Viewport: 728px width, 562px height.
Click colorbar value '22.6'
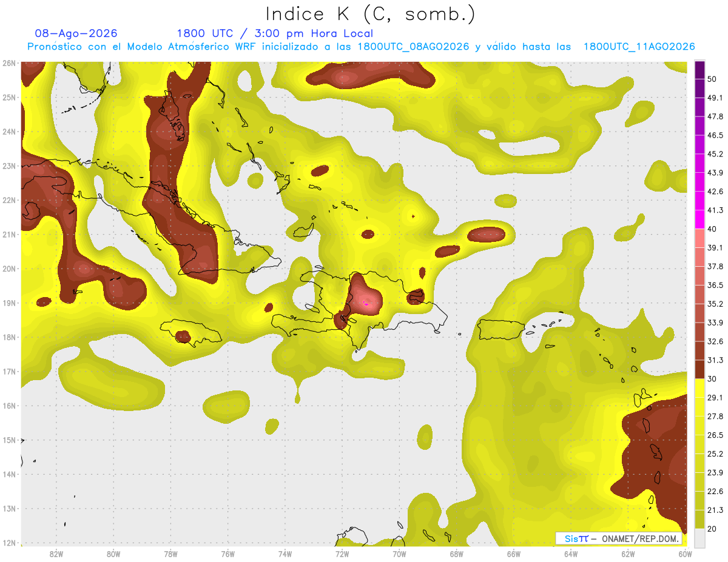(715, 491)
